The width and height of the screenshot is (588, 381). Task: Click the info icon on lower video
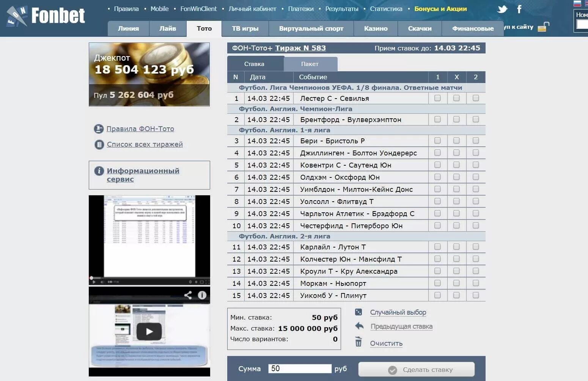point(202,295)
